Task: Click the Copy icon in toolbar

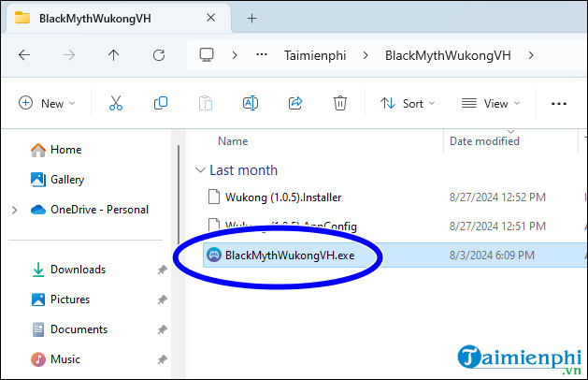Action: pos(161,103)
